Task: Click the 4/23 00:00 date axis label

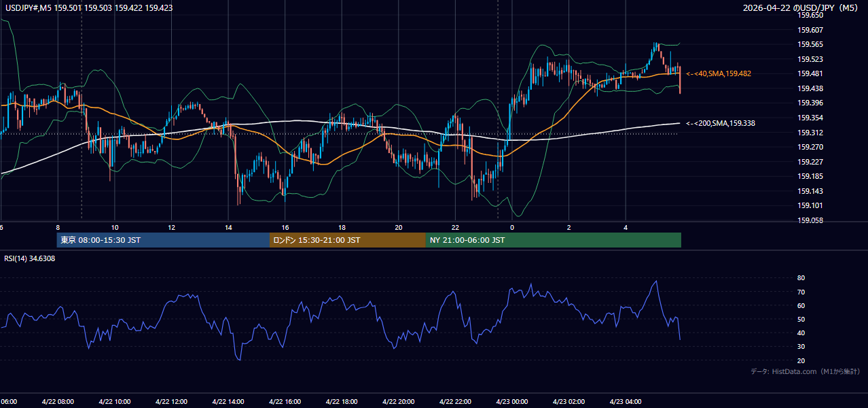Action: [512, 402]
